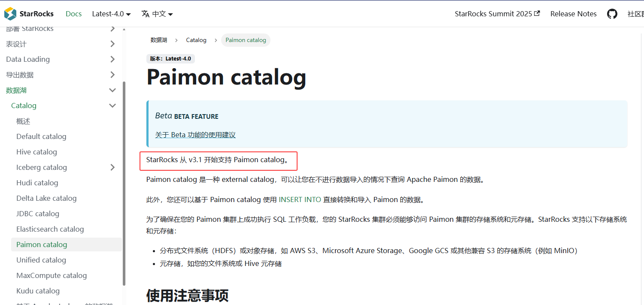
Task: Open Kudu catalog page
Action: 38,291
